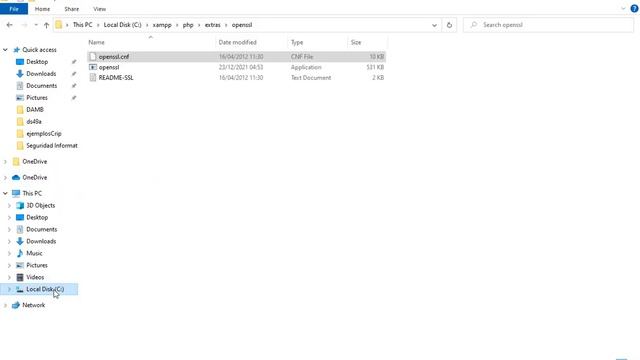Viewport: 640px width, 360px height.
Task: Click the README-SSL document icon
Action: click(93, 78)
